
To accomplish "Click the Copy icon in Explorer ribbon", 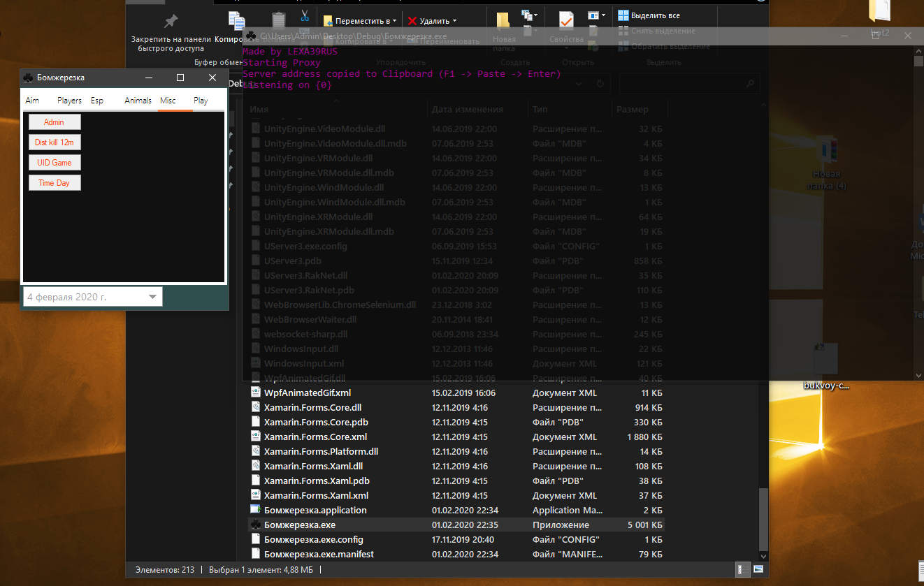I will (237, 22).
